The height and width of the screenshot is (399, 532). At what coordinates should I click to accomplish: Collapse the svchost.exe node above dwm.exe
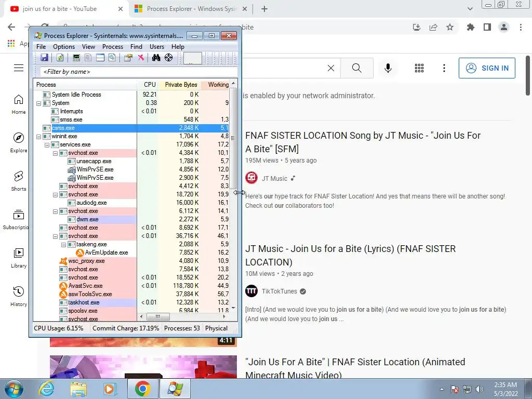[x=55, y=211]
